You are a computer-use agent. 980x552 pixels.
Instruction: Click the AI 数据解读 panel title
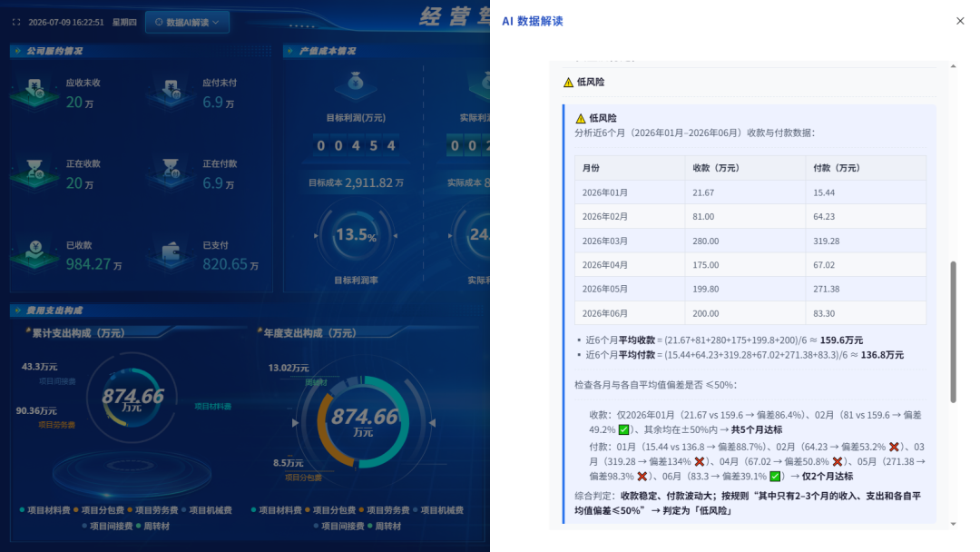(x=533, y=21)
